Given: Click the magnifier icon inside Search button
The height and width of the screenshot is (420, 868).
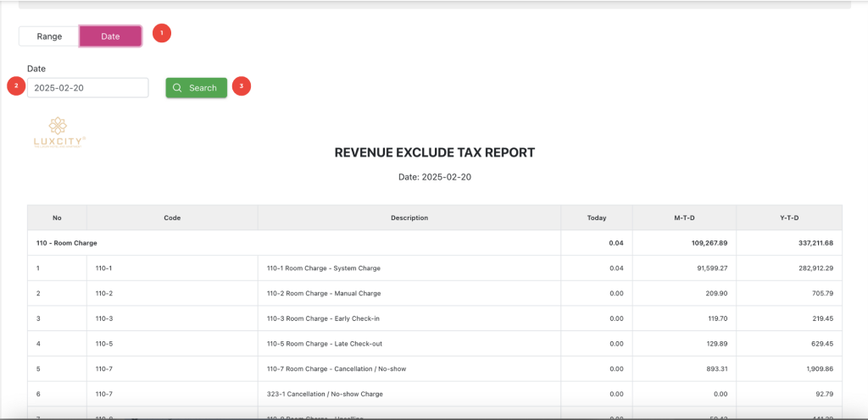Looking at the screenshot, I should click(x=177, y=88).
